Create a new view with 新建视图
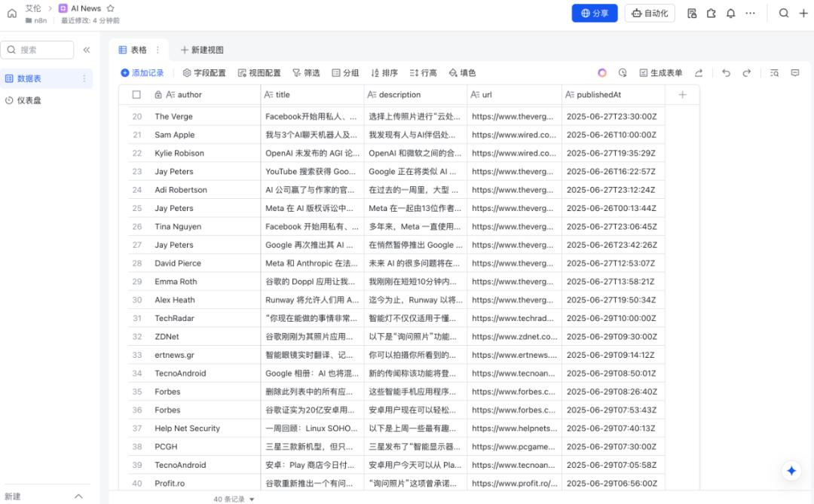This screenshot has width=814, height=504. [202, 50]
